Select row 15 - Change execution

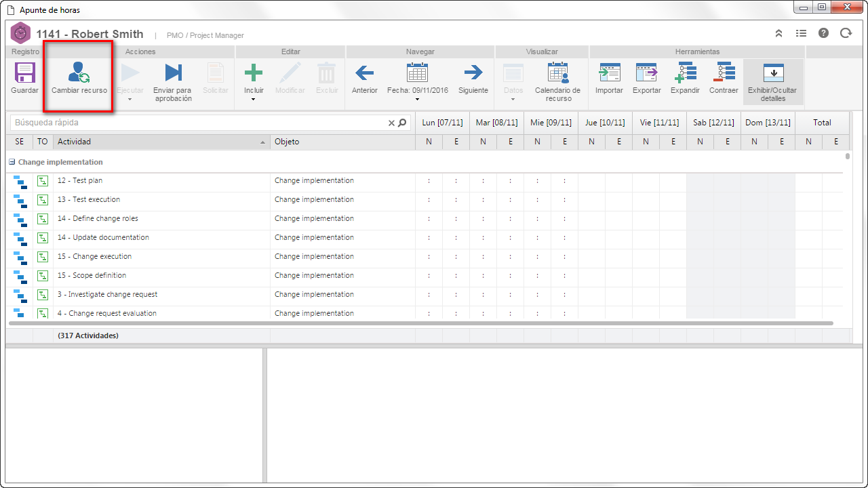(x=425, y=257)
